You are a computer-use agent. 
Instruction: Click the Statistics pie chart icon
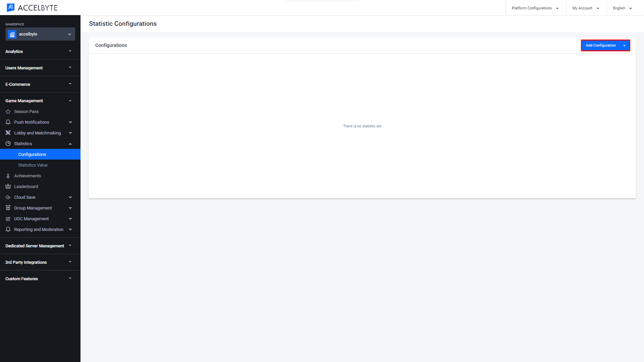point(8,144)
